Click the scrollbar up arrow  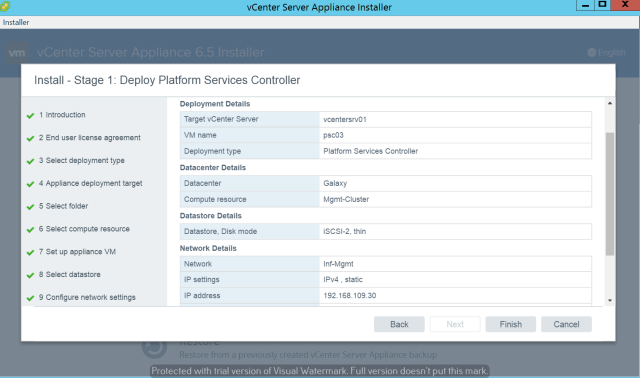[x=610, y=103]
